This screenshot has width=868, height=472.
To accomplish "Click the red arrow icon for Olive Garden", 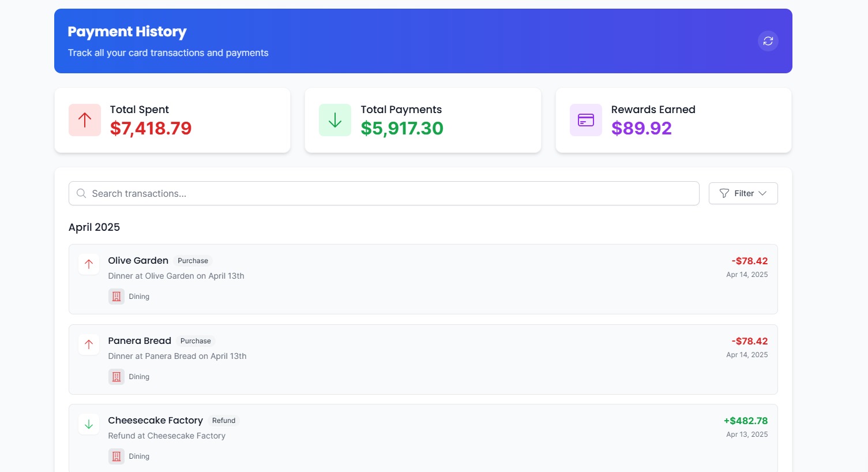I will pos(89,264).
